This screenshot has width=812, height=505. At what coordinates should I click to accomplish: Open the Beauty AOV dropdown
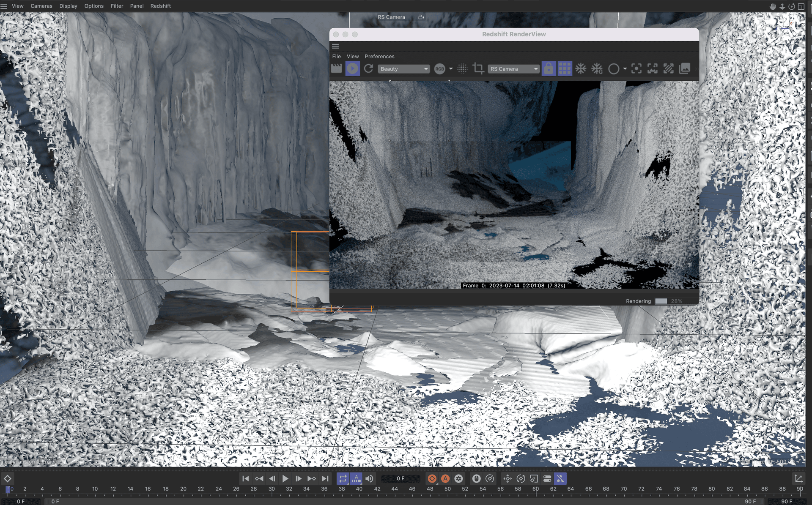[403, 69]
